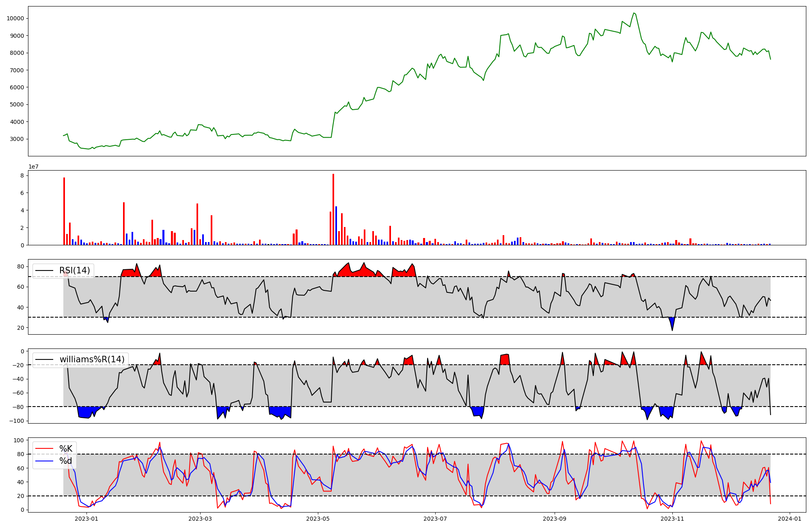Click the 2023-09 x-axis date label
The width and height of the screenshot is (812, 528).
(555, 518)
